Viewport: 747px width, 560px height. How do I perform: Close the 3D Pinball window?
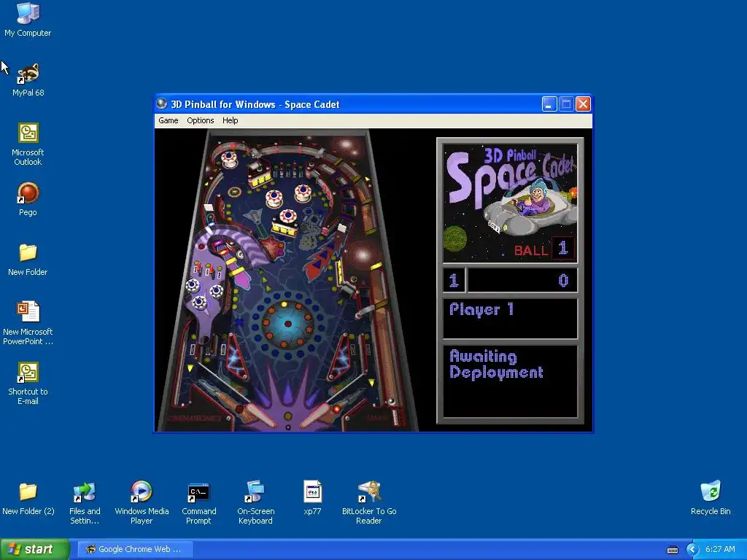tap(583, 104)
